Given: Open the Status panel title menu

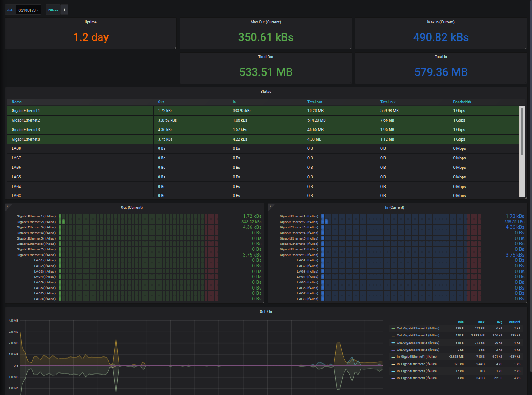Looking at the screenshot, I should (x=266, y=92).
